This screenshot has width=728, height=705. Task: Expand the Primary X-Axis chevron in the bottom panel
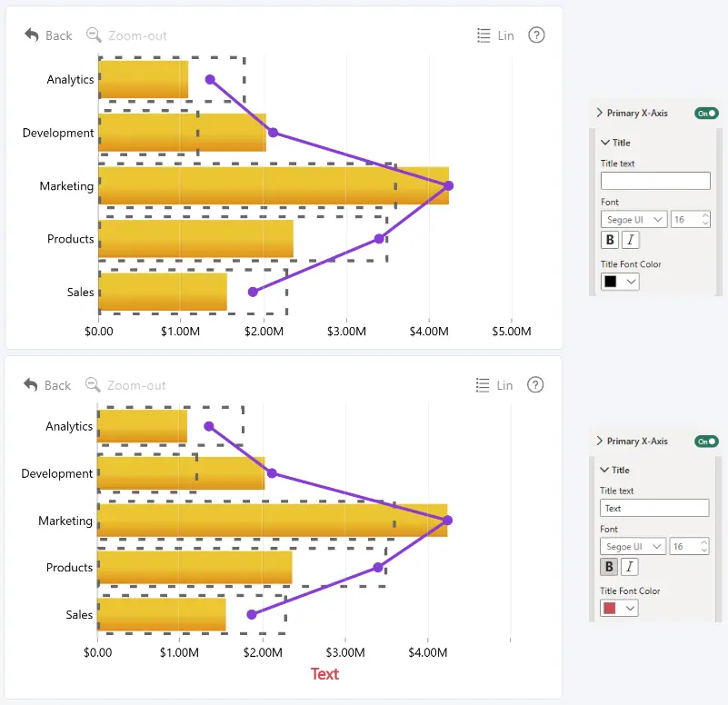(x=599, y=441)
